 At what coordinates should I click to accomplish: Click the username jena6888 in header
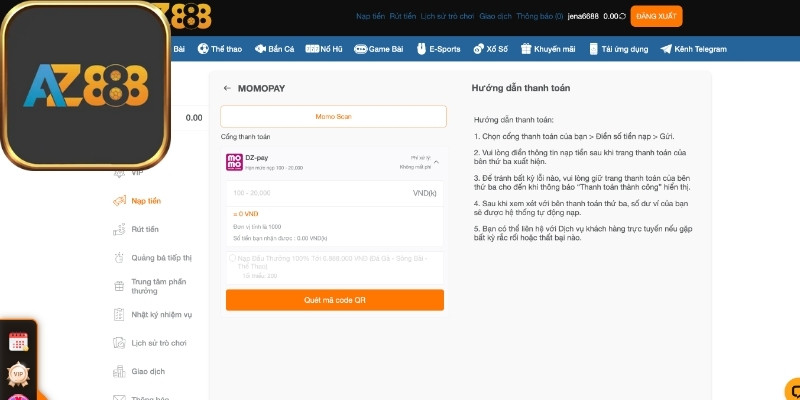(x=583, y=16)
